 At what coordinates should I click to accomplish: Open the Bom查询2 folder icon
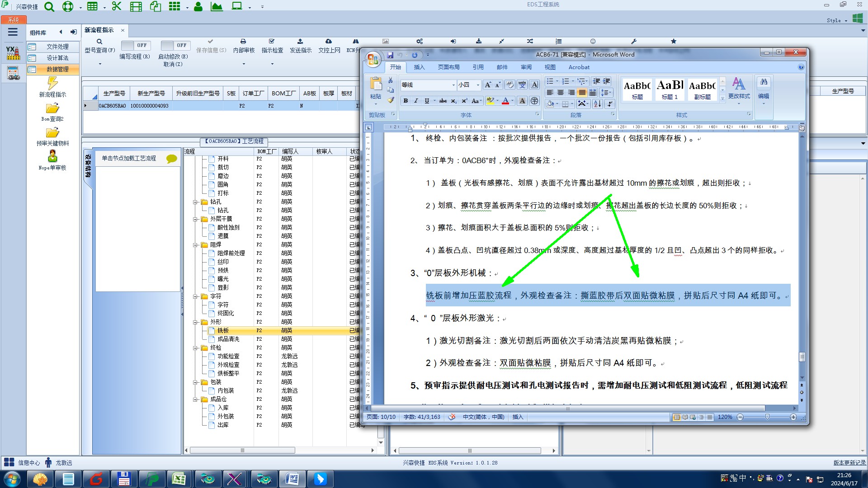pyautogui.click(x=52, y=109)
